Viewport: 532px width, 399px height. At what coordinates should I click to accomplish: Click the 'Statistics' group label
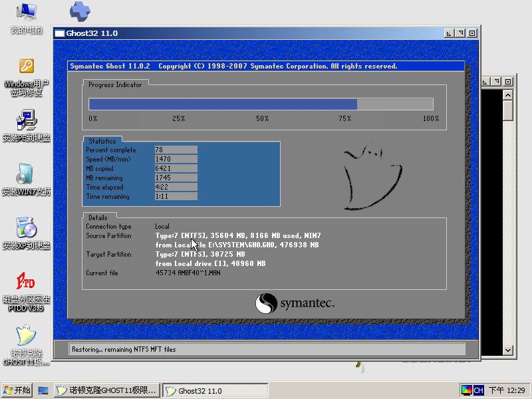[x=102, y=141]
